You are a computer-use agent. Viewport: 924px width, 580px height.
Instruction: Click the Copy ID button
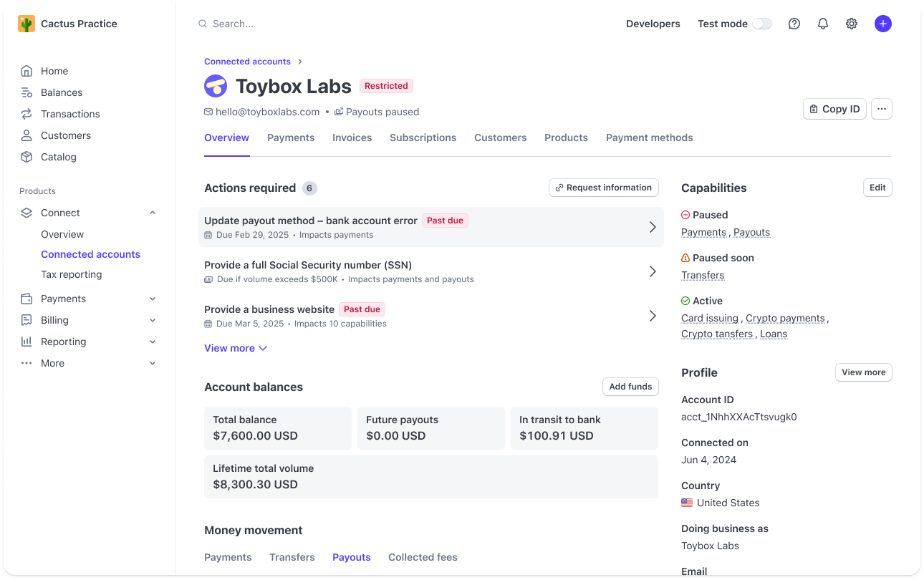(835, 109)
